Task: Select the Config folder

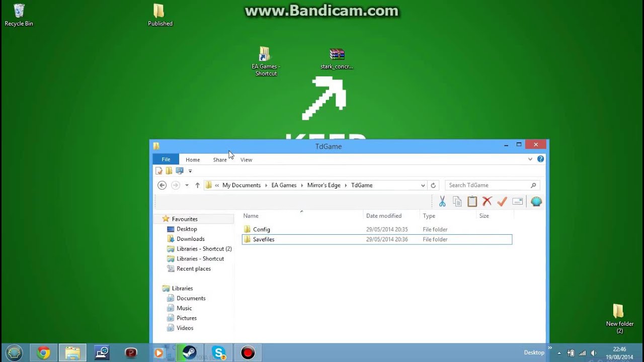Action: (x=377, y=229)
